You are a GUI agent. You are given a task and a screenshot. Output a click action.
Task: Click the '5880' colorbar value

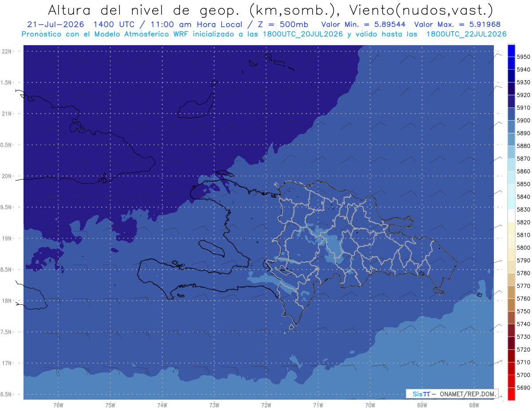point(524,146)
